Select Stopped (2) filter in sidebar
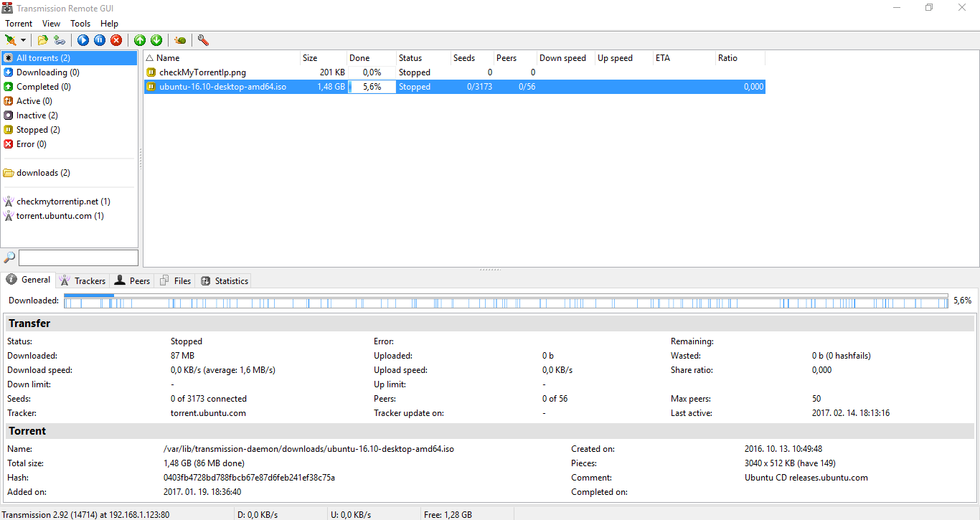The width and height of the screenshot is (980, 520). (x=38, y=130)
